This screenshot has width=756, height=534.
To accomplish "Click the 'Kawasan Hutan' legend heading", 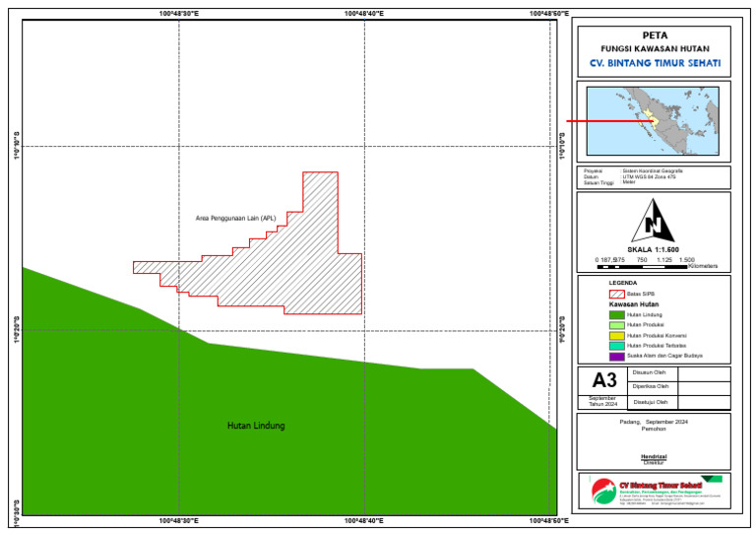I will (x=634, y=304).
